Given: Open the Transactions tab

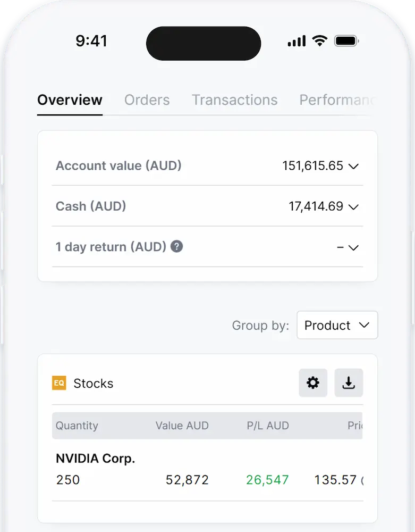Looking at the screenshot, I should [234, 100].
